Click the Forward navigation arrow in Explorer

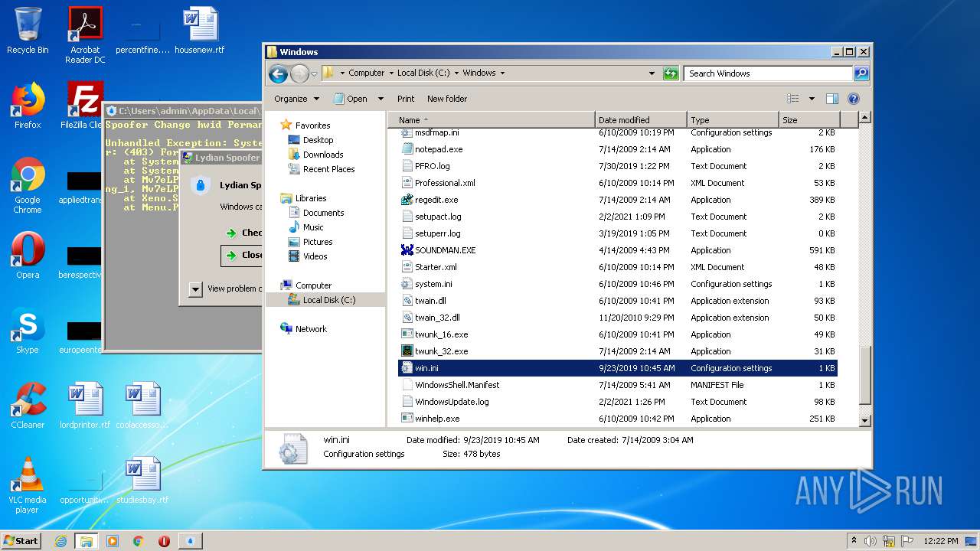click(299, 73)
